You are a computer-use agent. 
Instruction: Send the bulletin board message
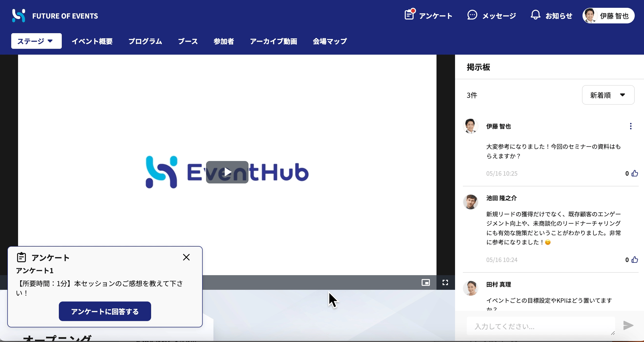(628, 325)
